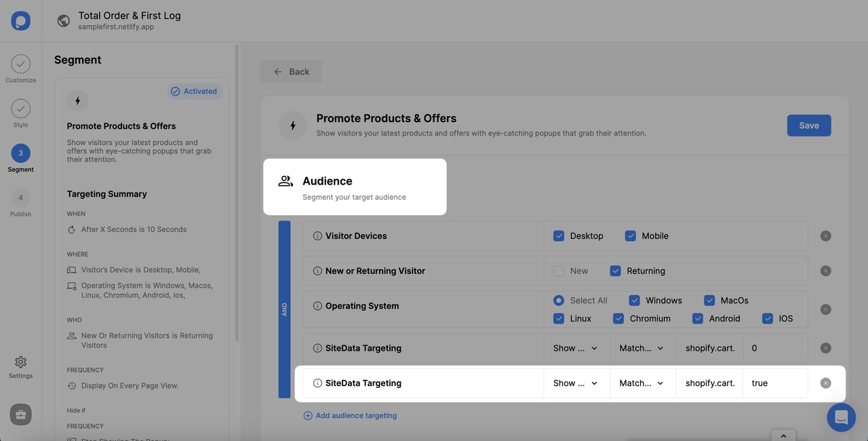Toggle the Linux checkbox
868x441 pixels.
tap(559, 318)
